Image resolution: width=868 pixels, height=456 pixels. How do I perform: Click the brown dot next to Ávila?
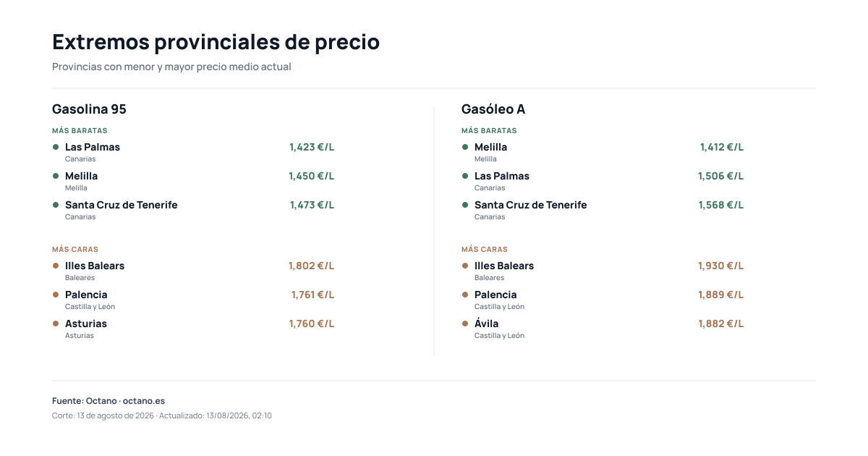click(465, 324)
